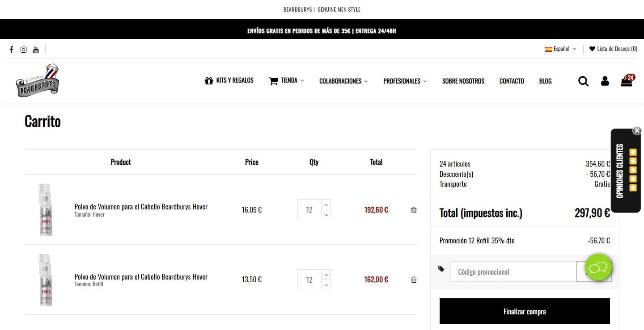Go to the Blog page
Image resolution: width=644 pixels, height=330 pixels.
coord(545,81)
